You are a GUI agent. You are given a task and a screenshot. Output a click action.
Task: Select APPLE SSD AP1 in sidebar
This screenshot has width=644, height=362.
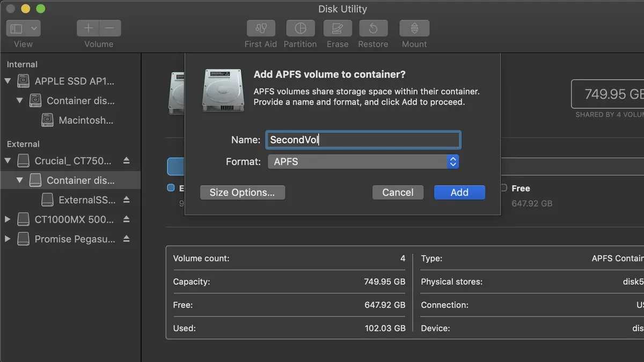(x=75, y=81)
